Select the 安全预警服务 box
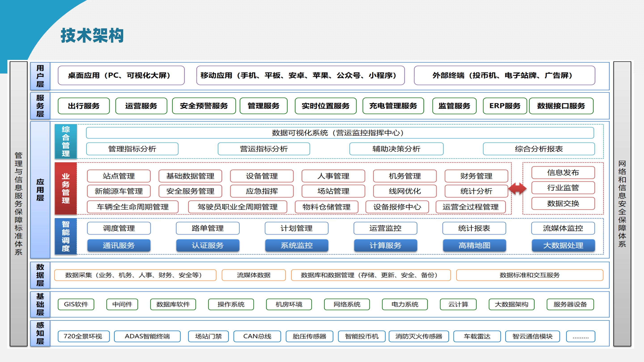 204,106
